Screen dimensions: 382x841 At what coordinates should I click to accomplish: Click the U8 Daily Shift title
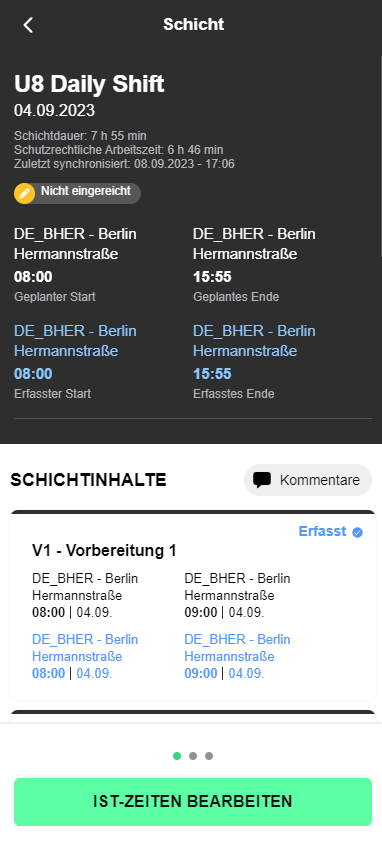(89, 84)
